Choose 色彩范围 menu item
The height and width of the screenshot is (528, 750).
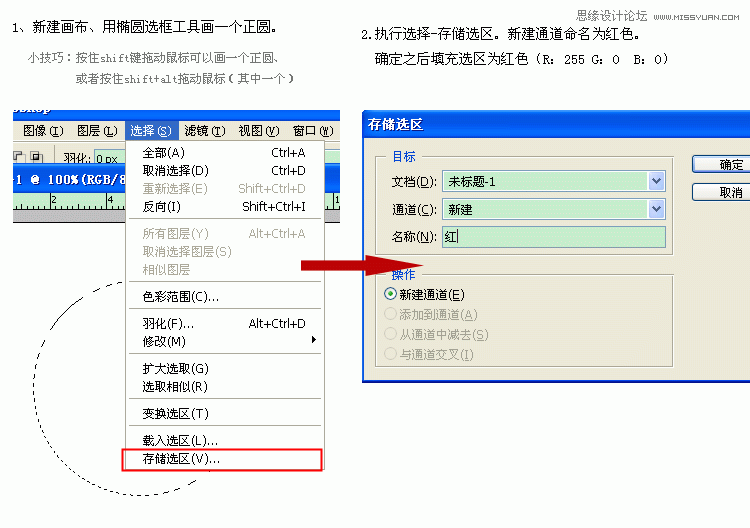[180, 296]
